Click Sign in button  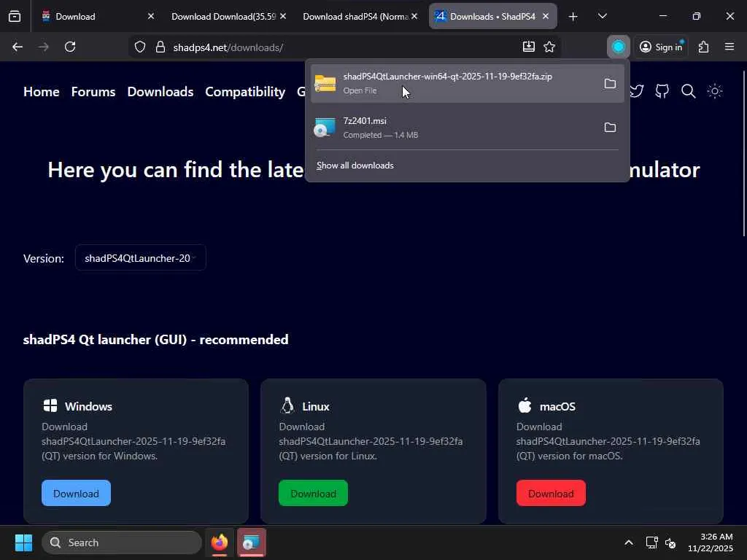(x=661, y=47)
